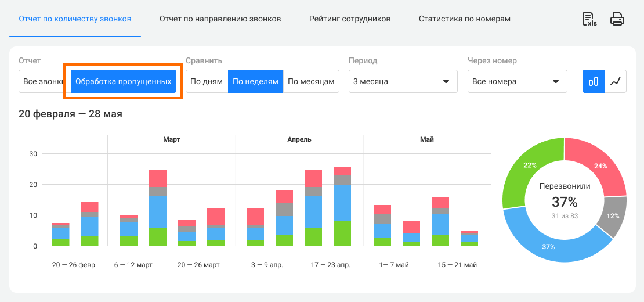Click the '17 — 23 апр.' axis label
Screen dimensions: 644x302
point(331,265)
